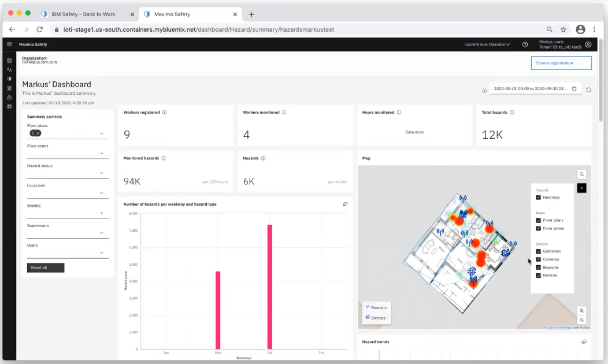Click the Choose organization button

tap(561, 63)
